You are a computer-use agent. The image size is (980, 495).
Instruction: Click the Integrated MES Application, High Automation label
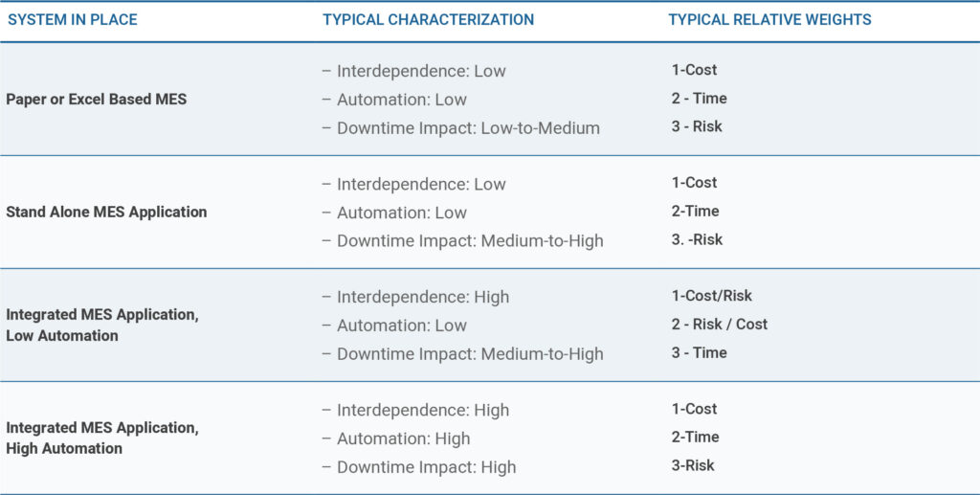click(x=102, y=439)
